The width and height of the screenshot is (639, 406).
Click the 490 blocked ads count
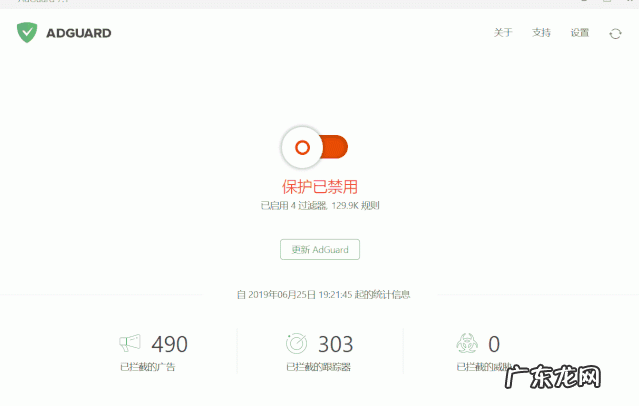[x=170, y=344]
